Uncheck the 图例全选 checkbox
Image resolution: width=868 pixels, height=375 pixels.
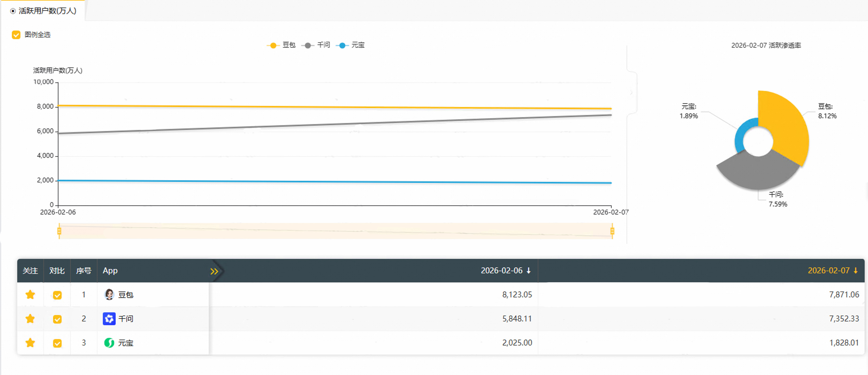point(16,35)
